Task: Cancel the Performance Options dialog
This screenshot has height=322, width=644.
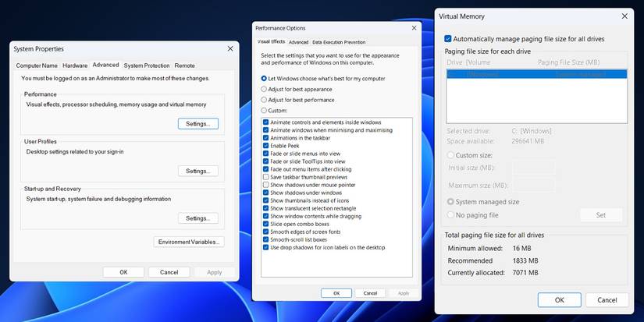Action: tap(370, 293)
